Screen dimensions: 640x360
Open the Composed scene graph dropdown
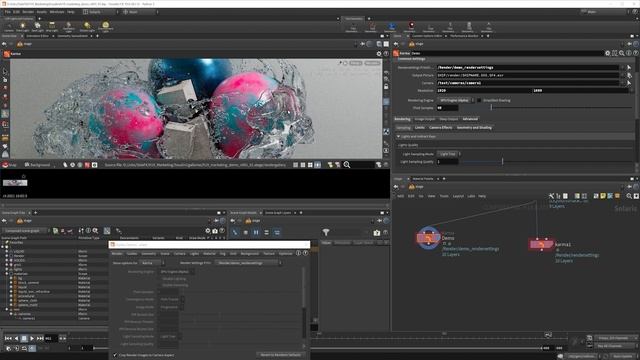click(x=26, y=231)
